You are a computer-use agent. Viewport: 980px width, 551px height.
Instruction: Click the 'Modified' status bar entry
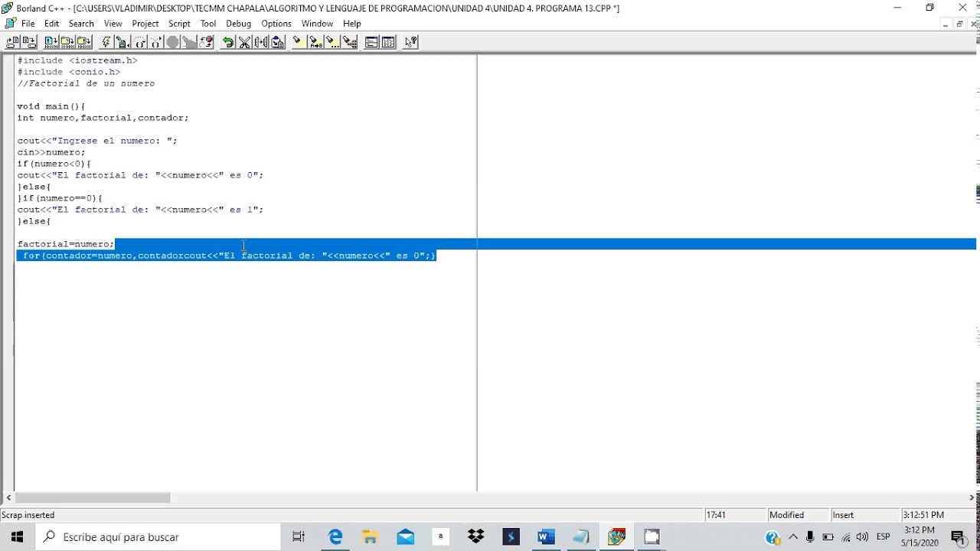tap(798, 515)
